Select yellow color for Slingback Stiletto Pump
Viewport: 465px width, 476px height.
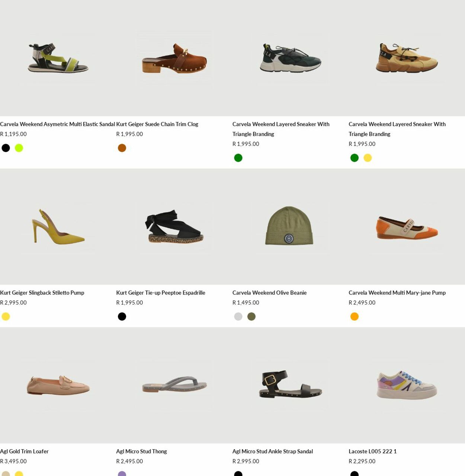point(6,316)
